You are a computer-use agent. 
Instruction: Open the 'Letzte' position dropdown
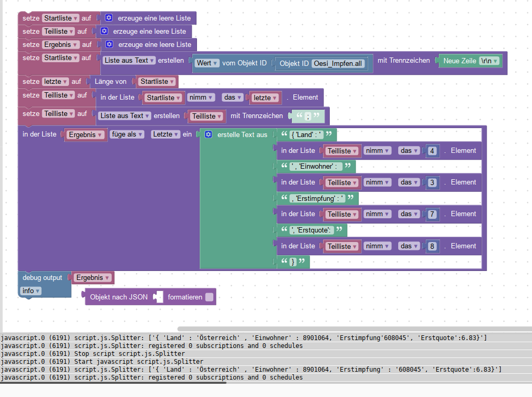tap(165, 134)
